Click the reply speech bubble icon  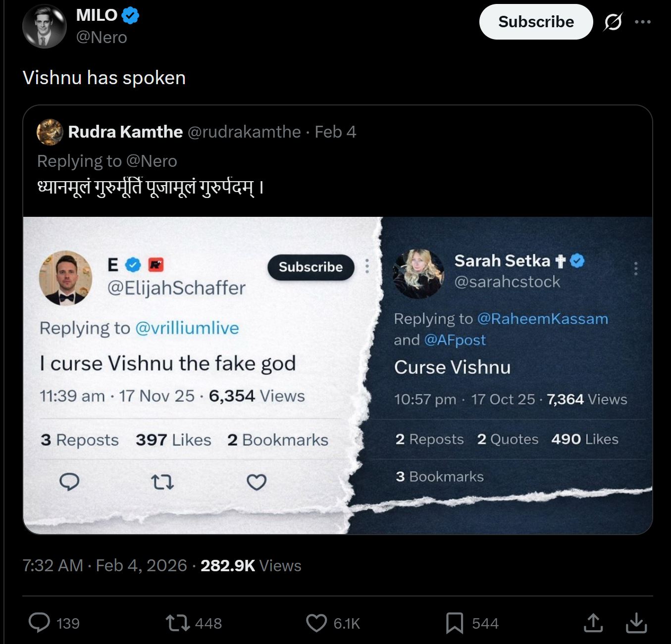click(x=39, y=623)
